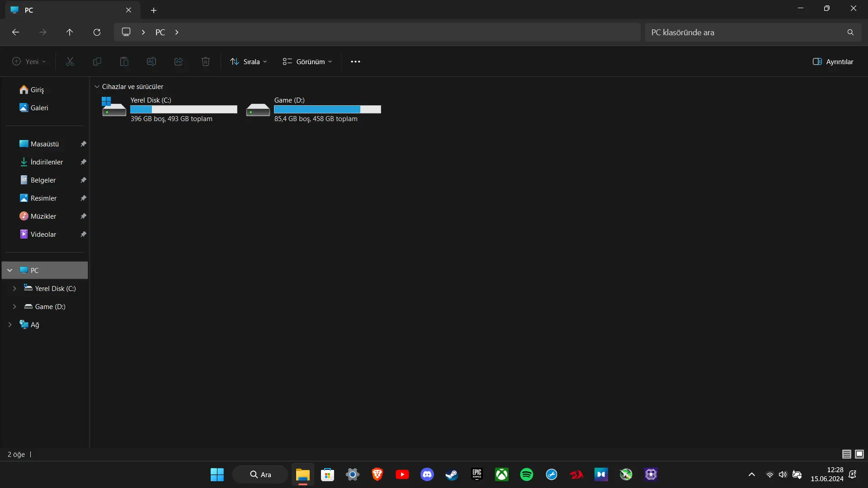
Task: Click PC in the address breadcrumb
Action: coord(160,32)
